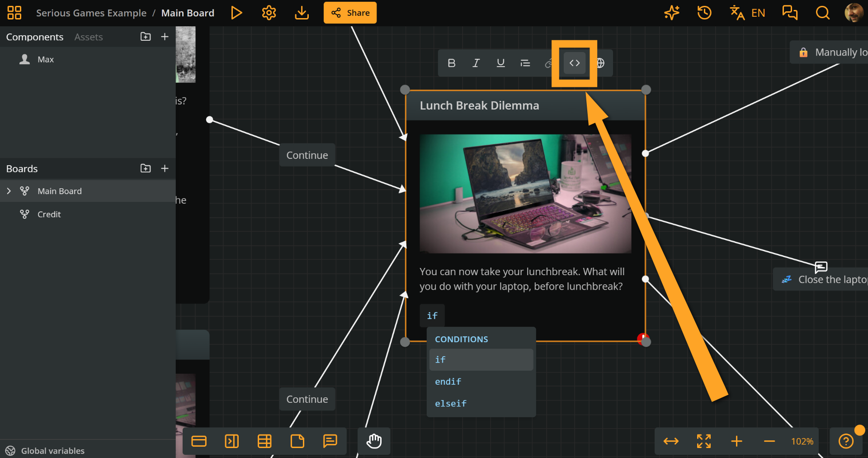Click the insert link icon

click(x=549, y=63)
